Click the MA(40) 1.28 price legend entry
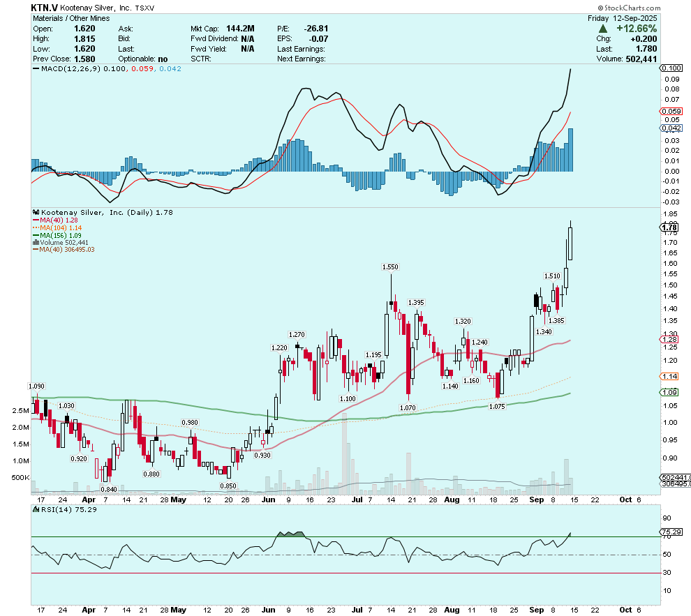Image resolution: width=691 pixels, height=616 pixels. pos(56,220)
